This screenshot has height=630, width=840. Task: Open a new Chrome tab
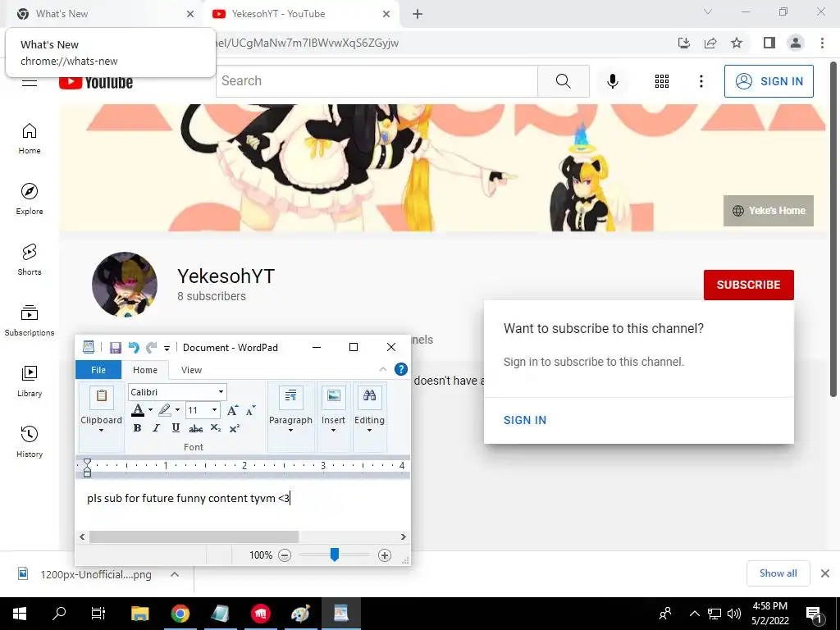point(418,15)
